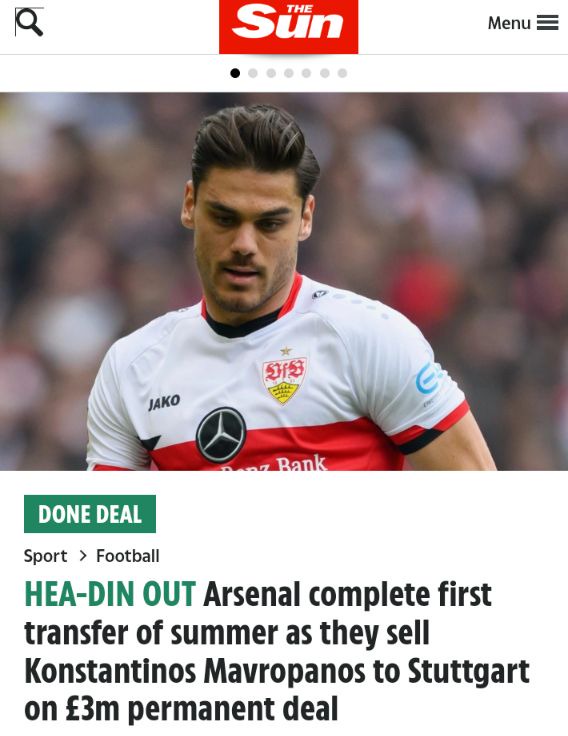This screenshot has width=568, height=736.
Task: Select the sixth carousel dot
Action: pos(324,73)
